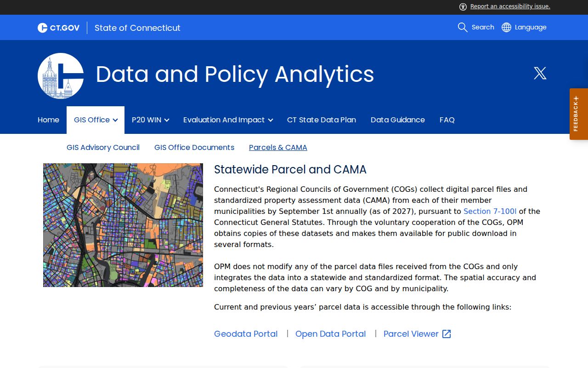This screenshot has width=588, height=368.
Task: Open the Open Data Portal link
Action: pyautogui.click(x=331, y=334)
